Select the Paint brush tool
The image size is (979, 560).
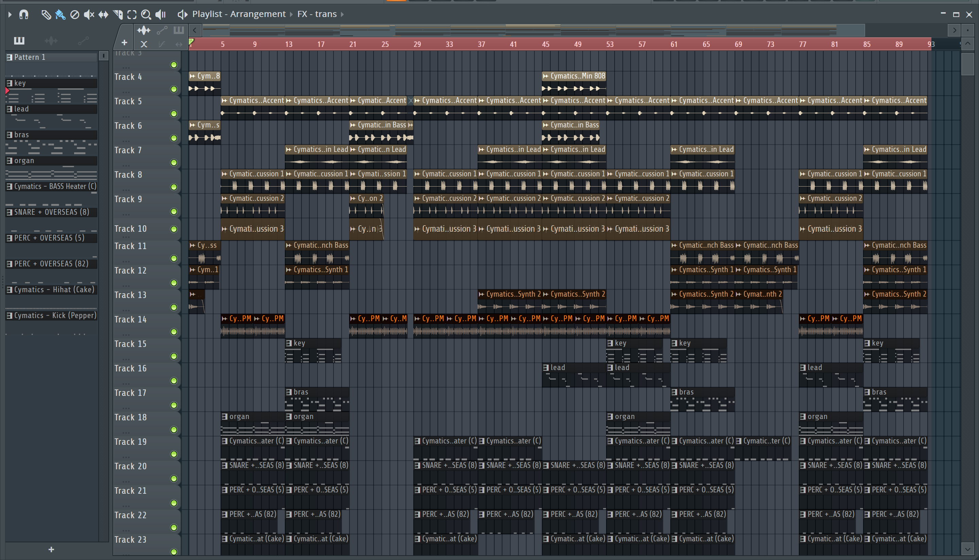pos(61,15)
